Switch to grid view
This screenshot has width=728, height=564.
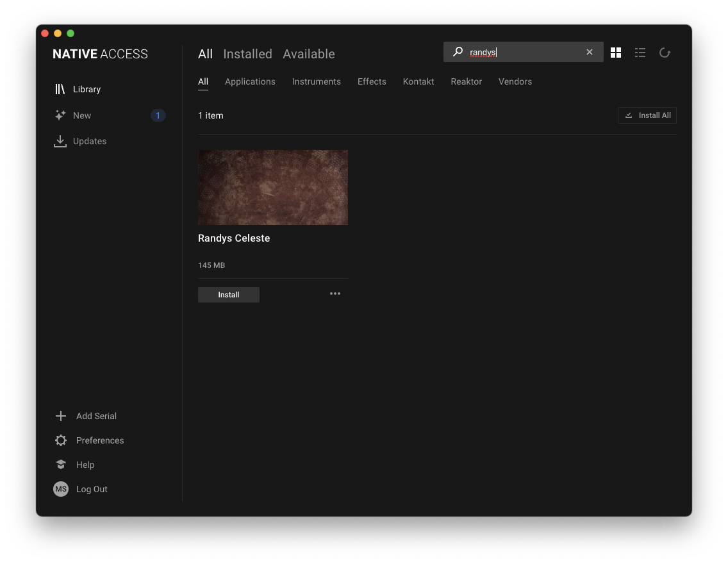[616, 53]
